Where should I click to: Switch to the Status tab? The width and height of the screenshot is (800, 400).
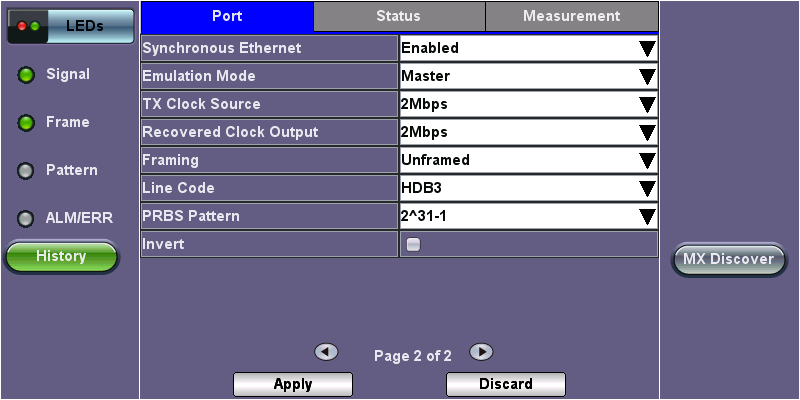coord(398,17)
